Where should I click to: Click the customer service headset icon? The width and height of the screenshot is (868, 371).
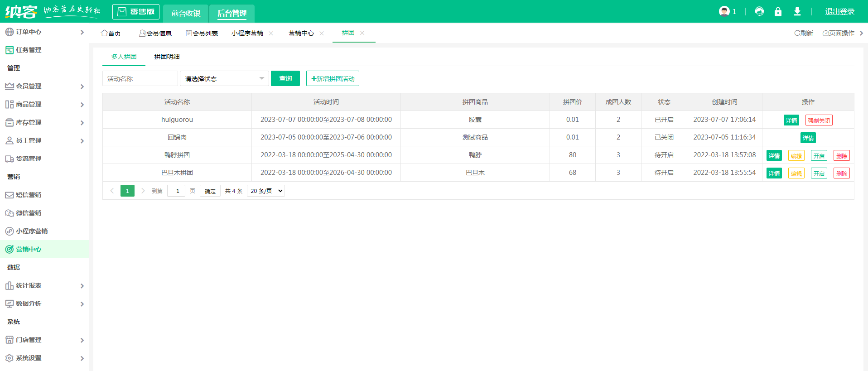tap(759, 11)
